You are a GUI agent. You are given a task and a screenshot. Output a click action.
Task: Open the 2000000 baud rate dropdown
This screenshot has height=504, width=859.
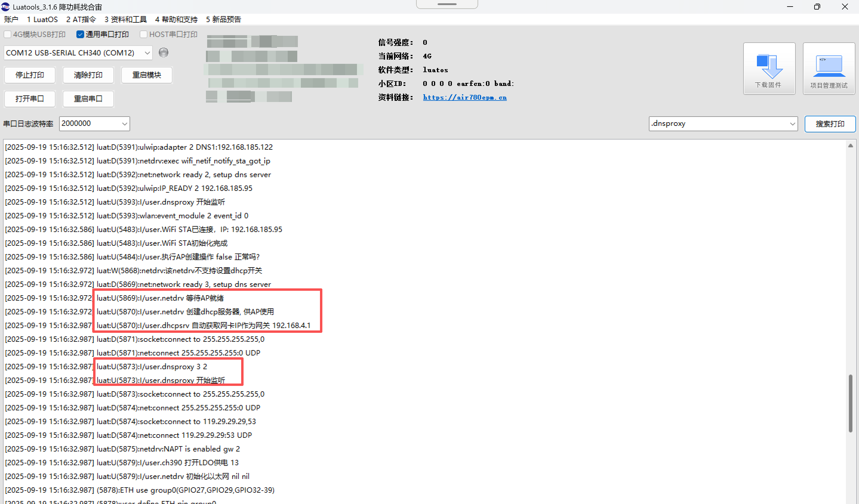pyautogui.click(x=124, y=124)
